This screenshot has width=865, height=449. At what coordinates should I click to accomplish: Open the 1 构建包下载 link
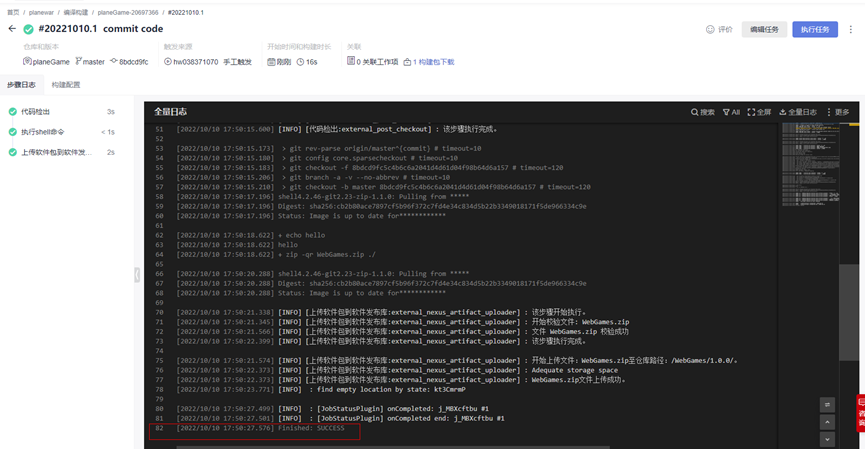[433, 62]
